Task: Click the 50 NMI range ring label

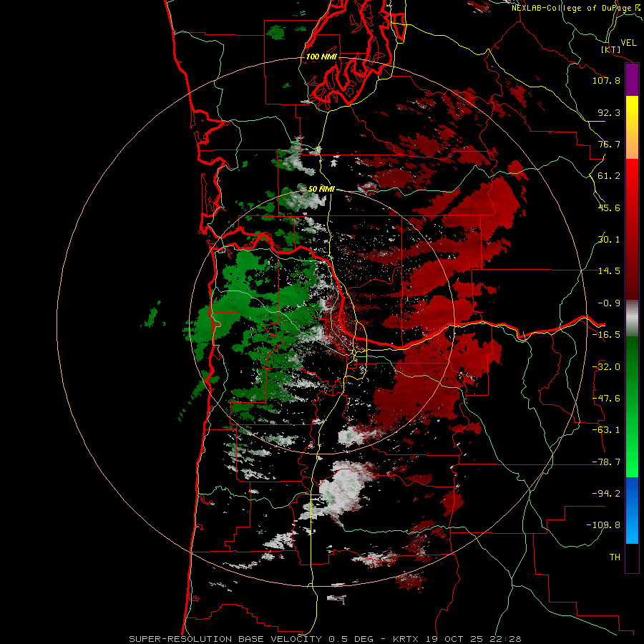Action: (x=321, y=189)
